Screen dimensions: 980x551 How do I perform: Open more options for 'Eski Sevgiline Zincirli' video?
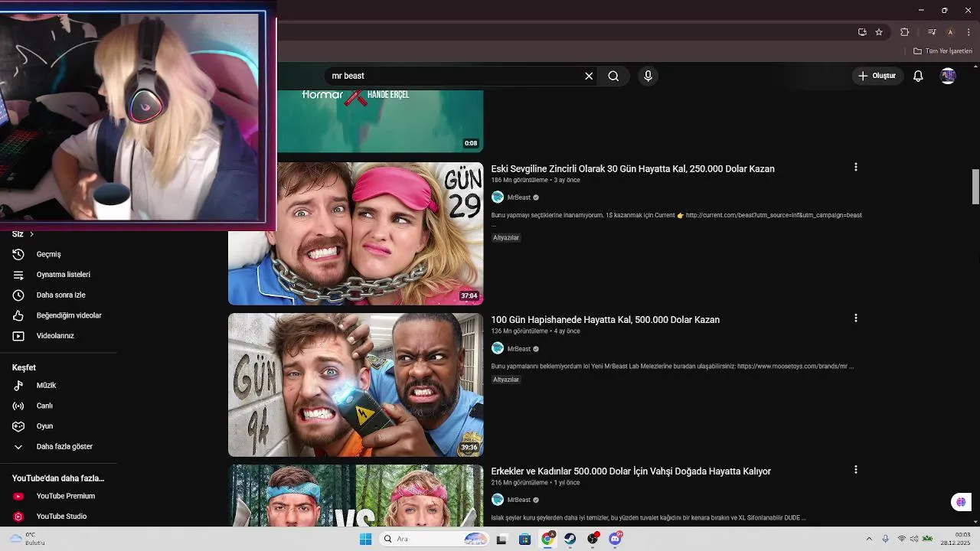[856, 167]
